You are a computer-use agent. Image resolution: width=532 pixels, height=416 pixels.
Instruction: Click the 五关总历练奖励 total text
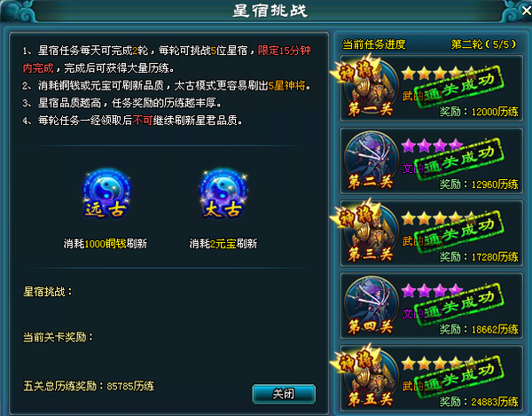(89, 386)
